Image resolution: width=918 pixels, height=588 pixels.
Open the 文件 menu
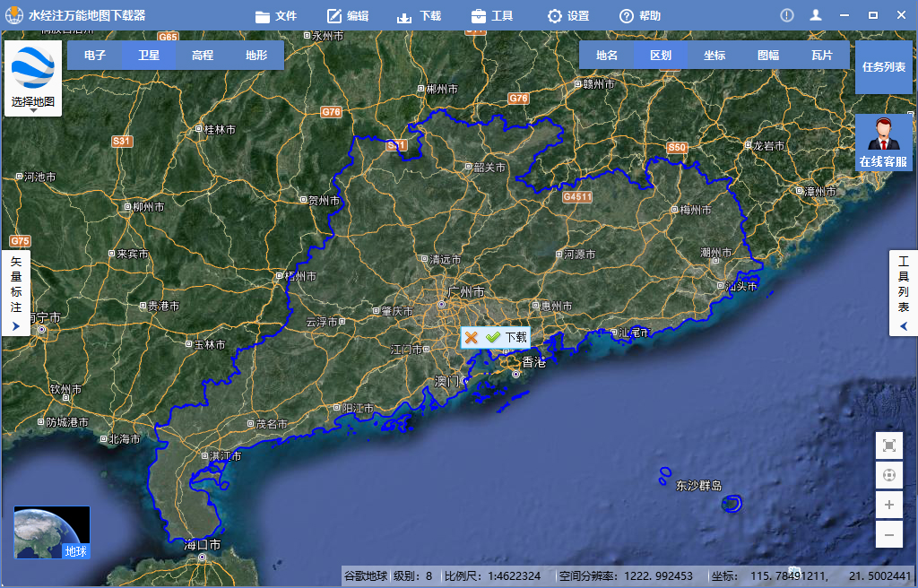276,15
